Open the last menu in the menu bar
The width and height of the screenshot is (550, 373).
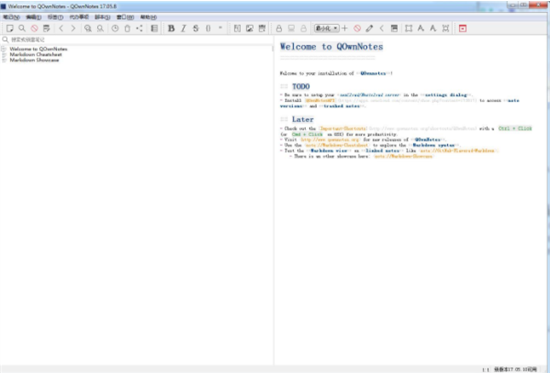(148, 17)
